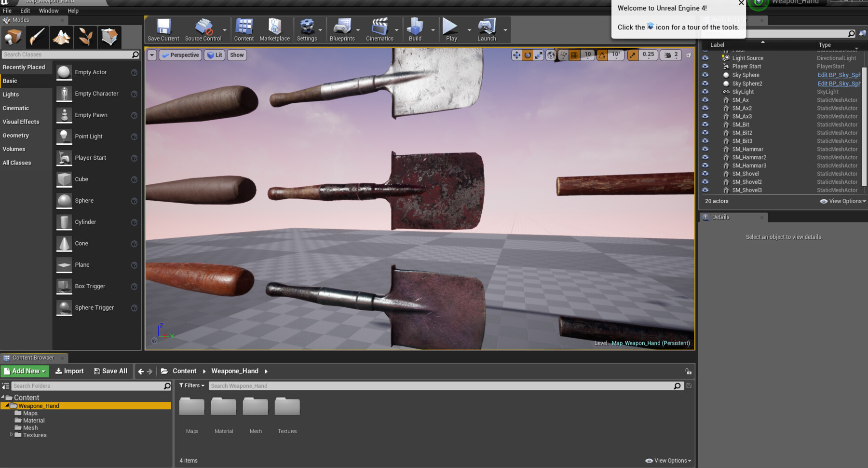Open the Add New dropdown

click(25, 371)
